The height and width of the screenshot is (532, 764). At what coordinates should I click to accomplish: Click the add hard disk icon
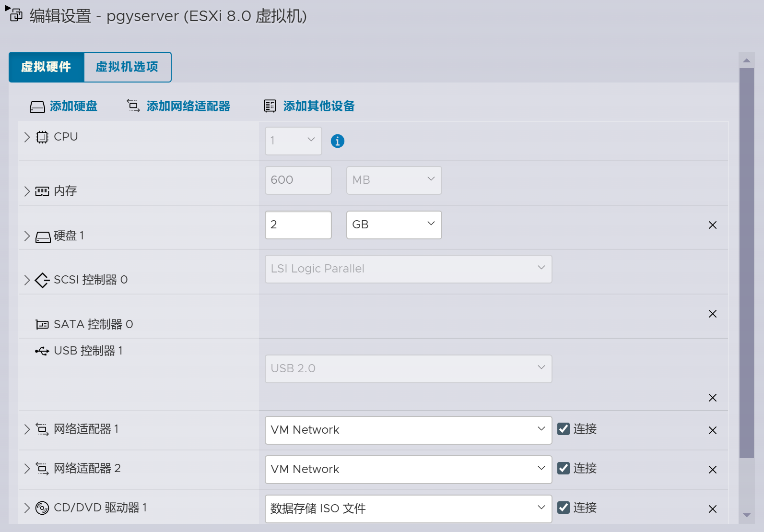pyautogui.click(x=37, y=106)
